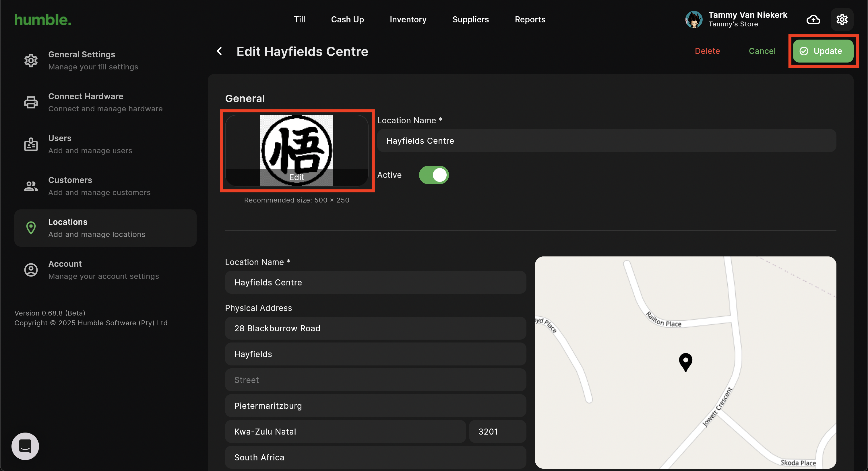Click the Recommended size: 500 × 250 text

click(x=297, y=200)
